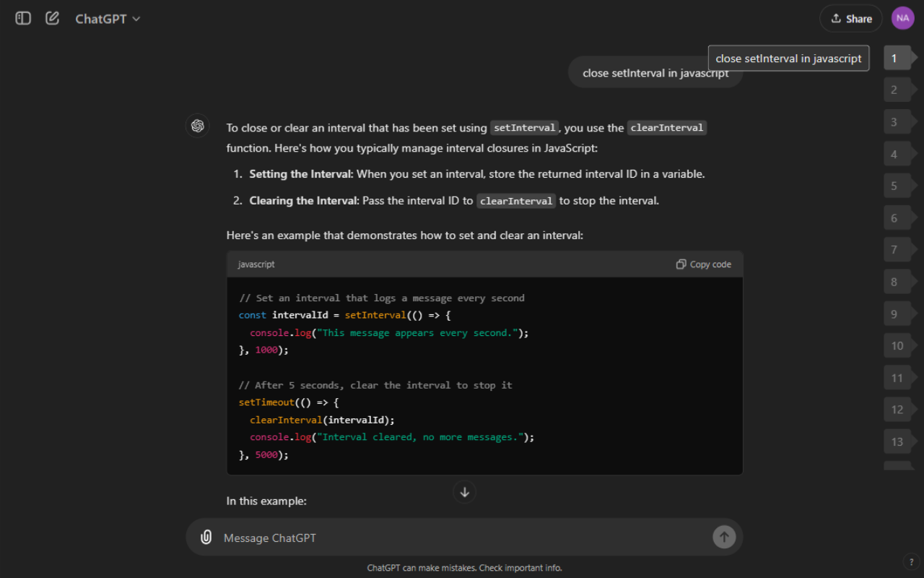
Task: Click the 'Clearing the Interval' list item
Action: 454,201
